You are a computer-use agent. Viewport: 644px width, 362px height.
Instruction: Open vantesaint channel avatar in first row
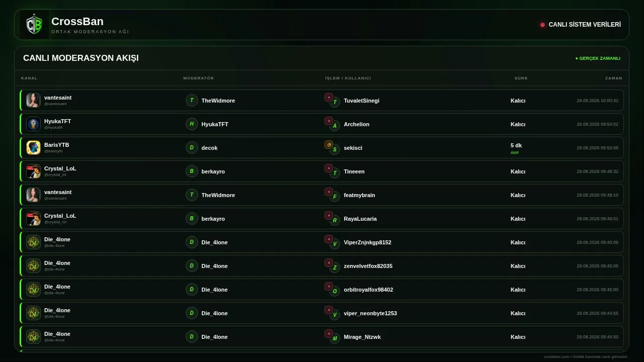[x=33, y=100]
